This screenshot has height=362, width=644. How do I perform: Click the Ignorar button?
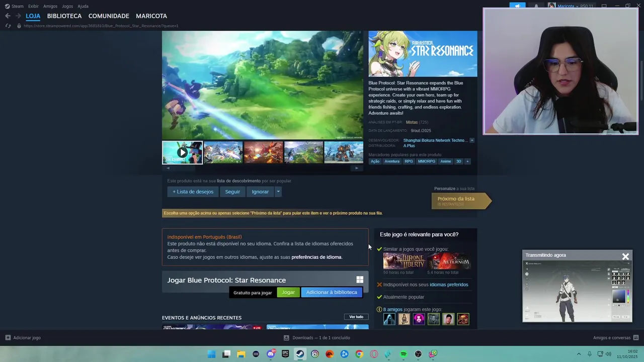click(x=260, y=192)
